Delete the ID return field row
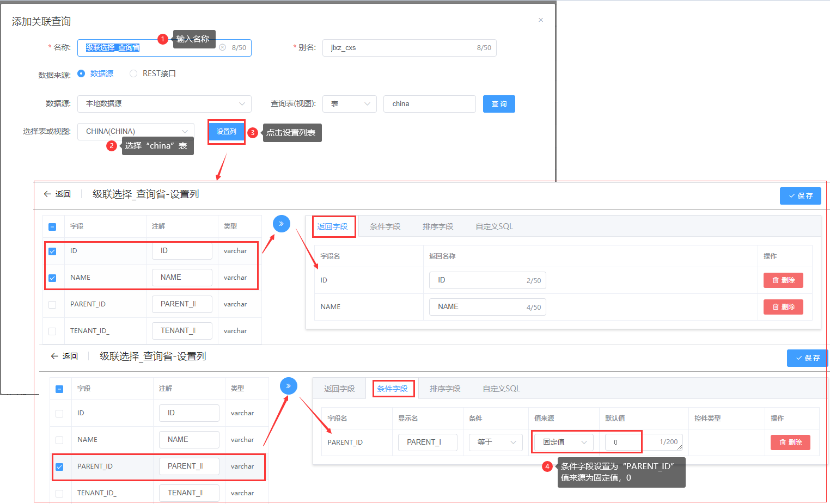830x504 pixels. point(783,280)
